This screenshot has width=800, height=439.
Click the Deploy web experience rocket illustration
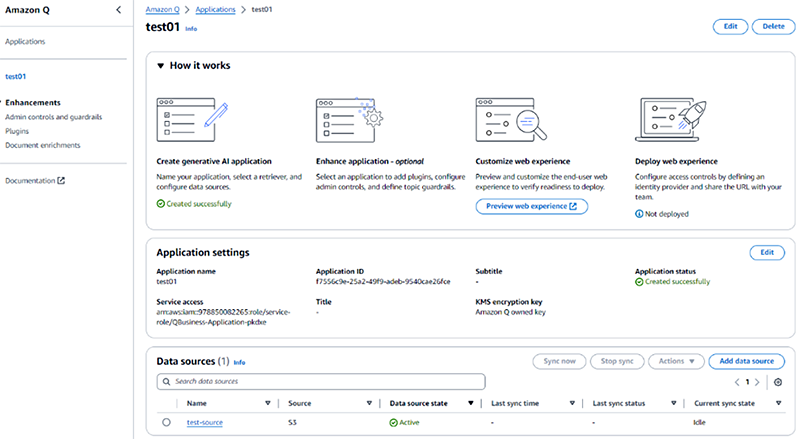(671, 120)
